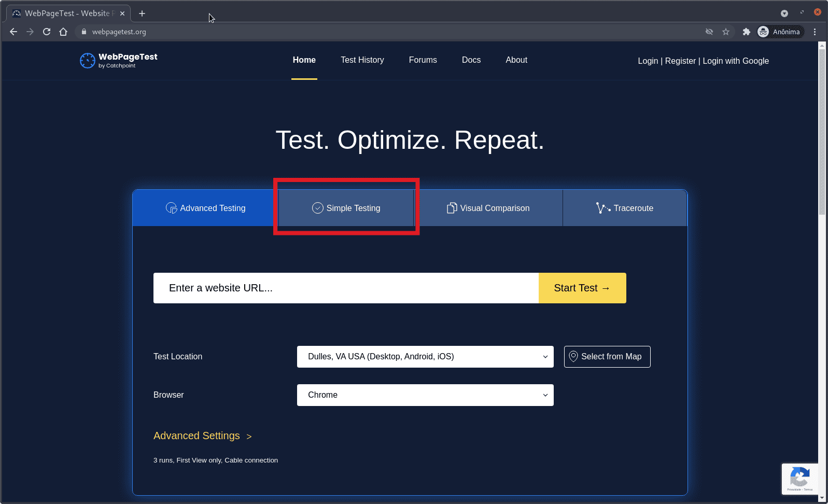Click the Register link
This screenshot has width=828, height=504.
680,61
